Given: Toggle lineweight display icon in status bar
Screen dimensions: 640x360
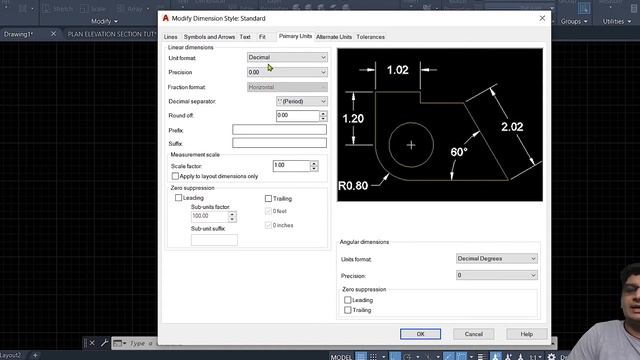Looking at the screenshot, I should click(x=481, y=357).
